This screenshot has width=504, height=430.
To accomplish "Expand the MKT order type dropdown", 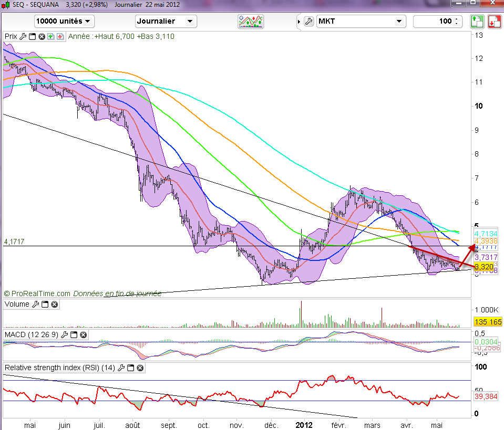I will pos(362,22).
